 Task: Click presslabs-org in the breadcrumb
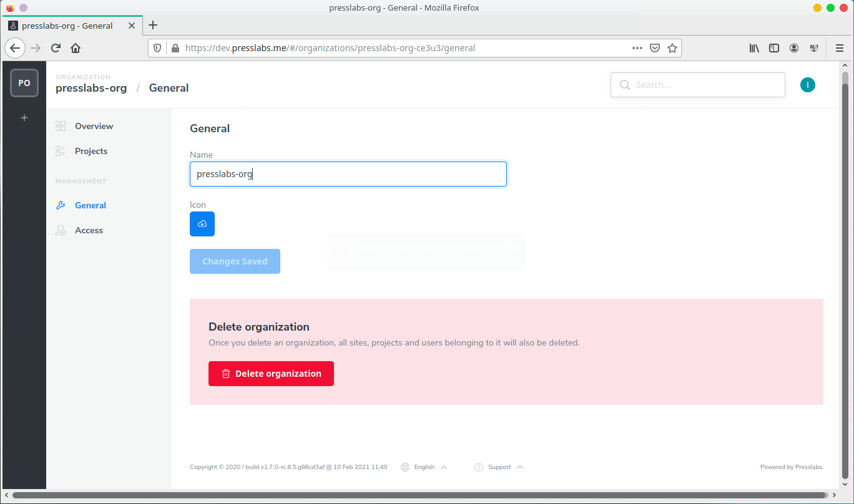point(91,88)
